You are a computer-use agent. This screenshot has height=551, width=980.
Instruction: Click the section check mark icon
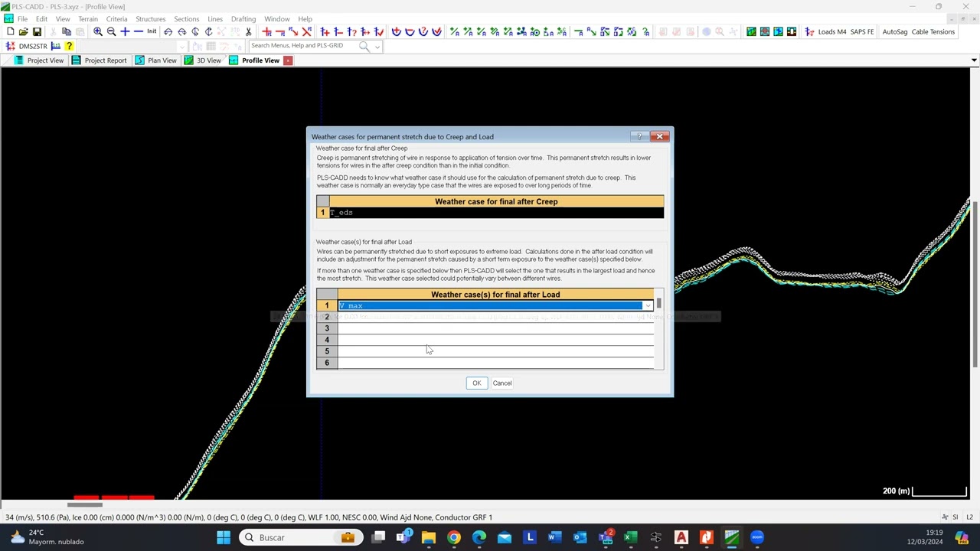[x=436, y=31]
